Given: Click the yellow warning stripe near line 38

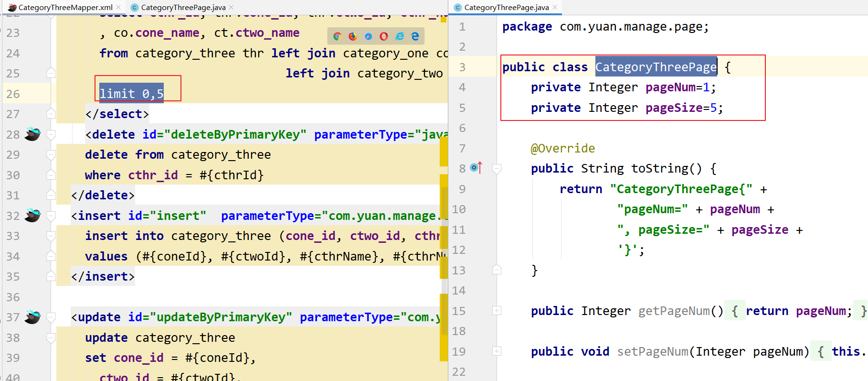Looking at the screenshot, I should (444, 327).
